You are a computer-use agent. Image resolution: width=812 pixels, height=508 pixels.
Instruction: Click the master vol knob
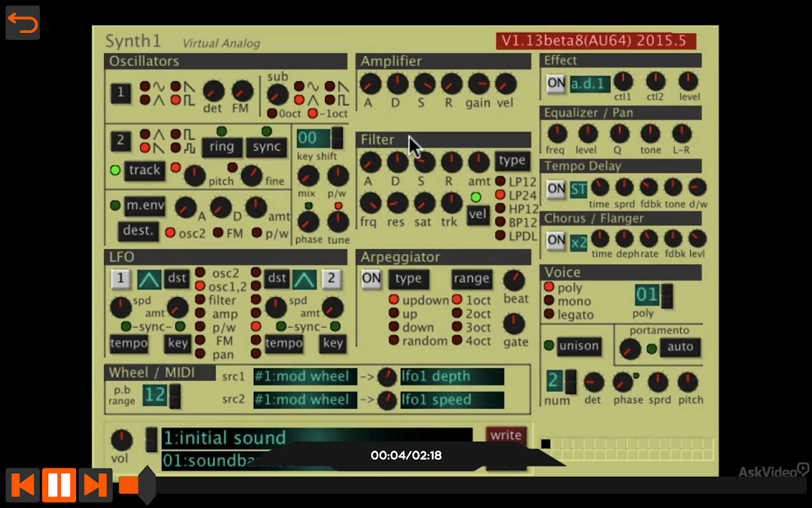point(121,440)
